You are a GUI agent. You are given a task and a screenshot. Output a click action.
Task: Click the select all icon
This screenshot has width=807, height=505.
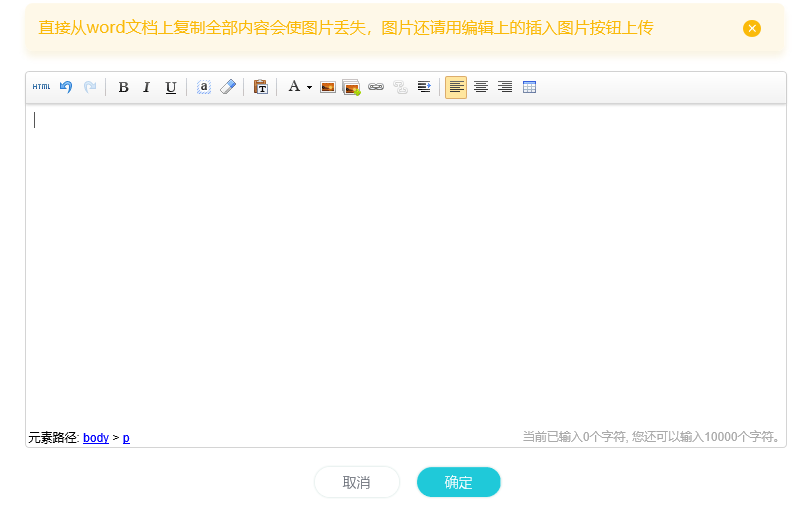click(203, 87)
